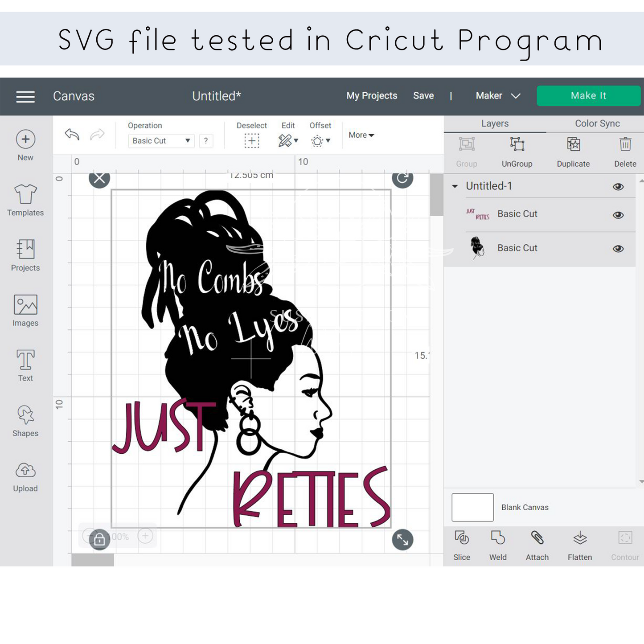This screenshot has height=644, width=644.
Task: Delete the selection with the trash icon
Action: pyautogui.click(x=625, y=152)
